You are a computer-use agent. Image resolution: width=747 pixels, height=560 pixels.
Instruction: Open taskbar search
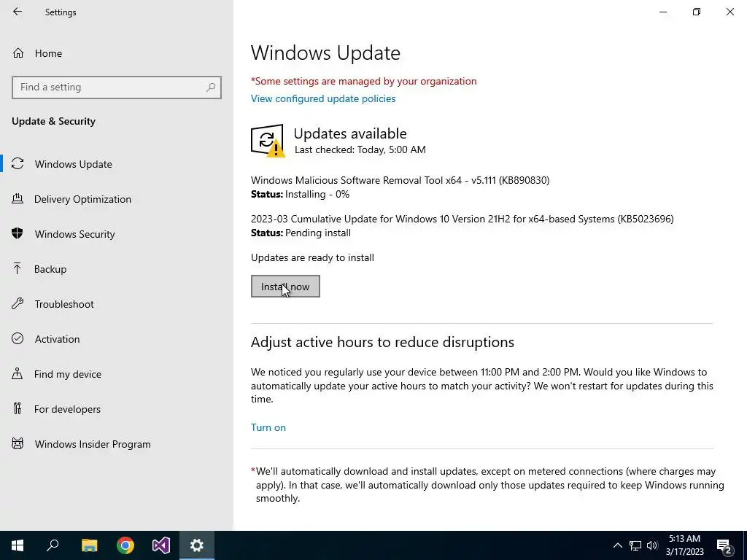[x=53, y=545]
